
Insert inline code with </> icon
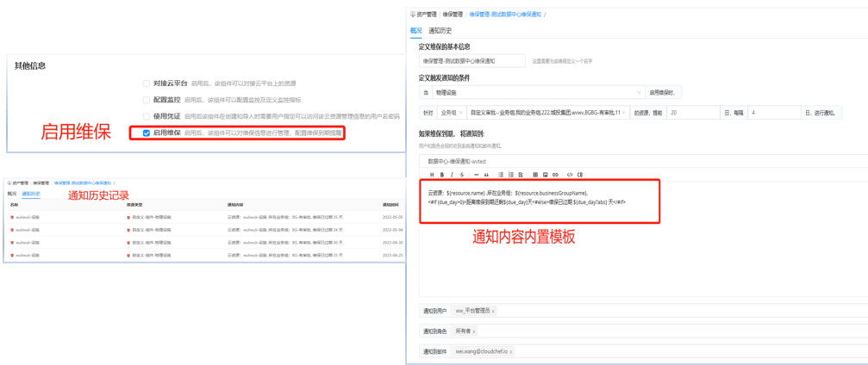click(x=570, y=174)
